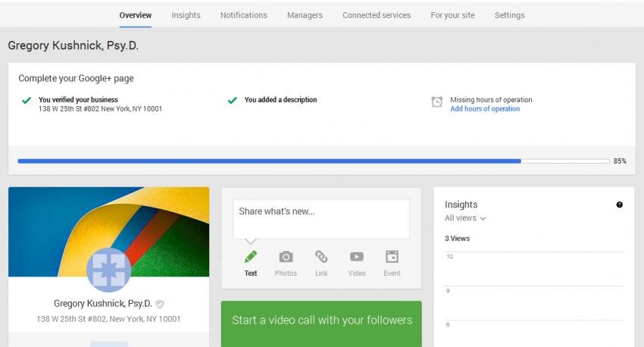Select the Link chain icon
This screenshot has width=644, height=347.
click(x=321, y=257)
